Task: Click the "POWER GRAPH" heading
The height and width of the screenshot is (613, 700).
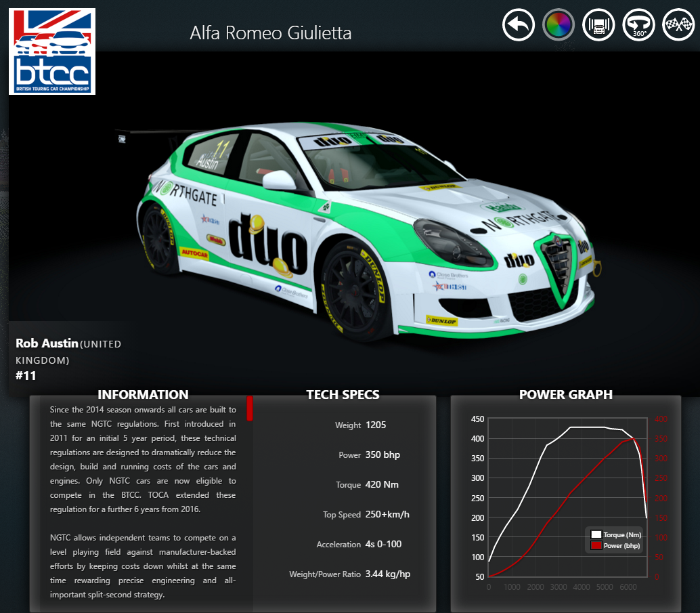Action: [566, 394]
